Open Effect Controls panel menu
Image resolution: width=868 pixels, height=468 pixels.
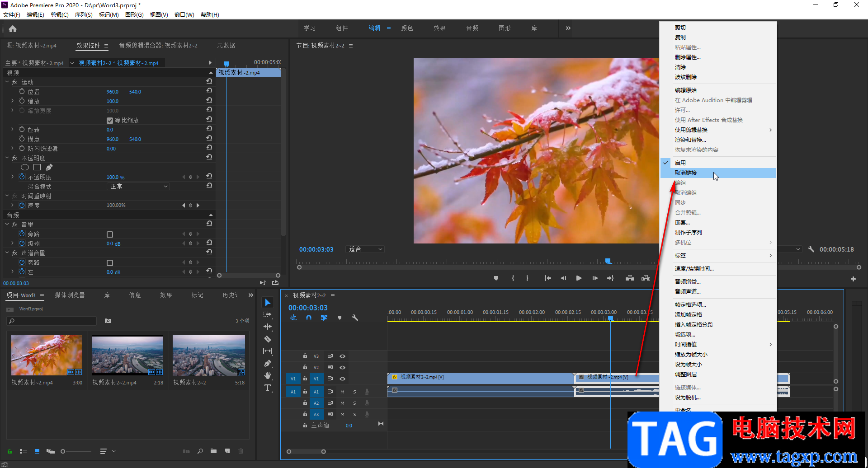(x=106, y=46)
